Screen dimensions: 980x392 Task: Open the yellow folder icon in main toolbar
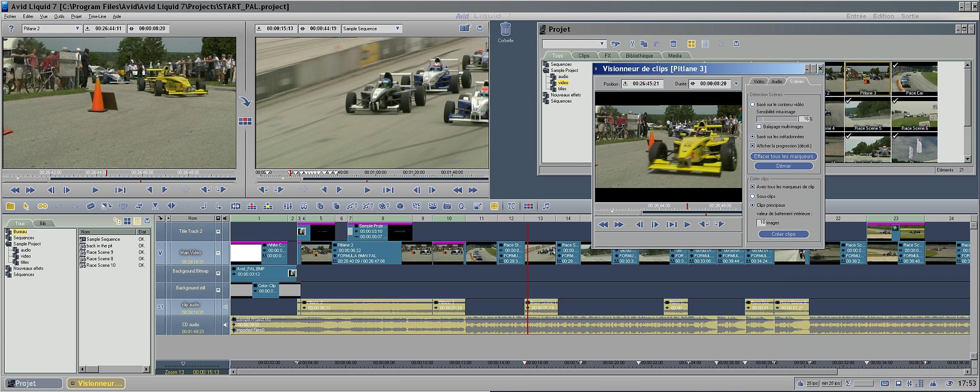pos(10,206)
